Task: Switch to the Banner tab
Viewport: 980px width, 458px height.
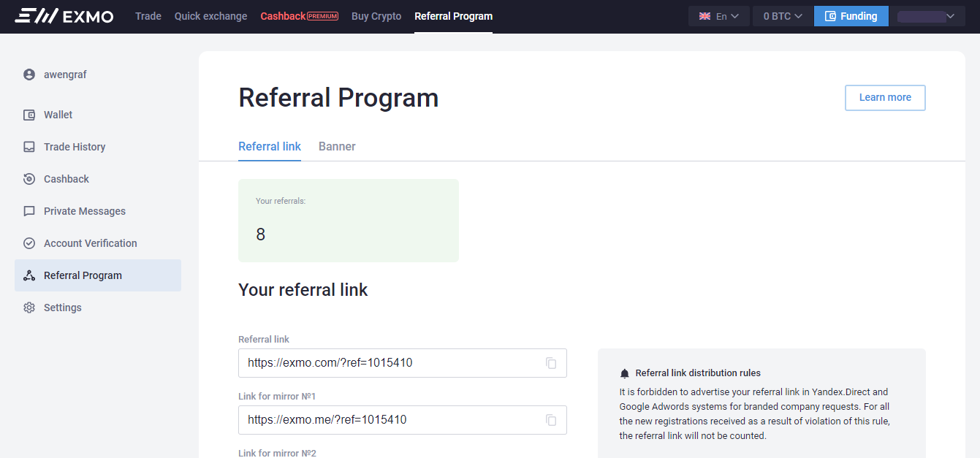Action: 337,146
